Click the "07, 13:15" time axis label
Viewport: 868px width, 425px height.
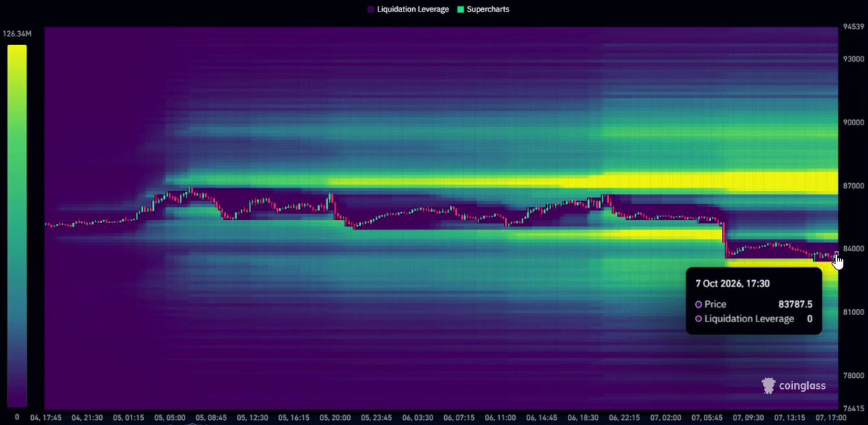[790, 418]
